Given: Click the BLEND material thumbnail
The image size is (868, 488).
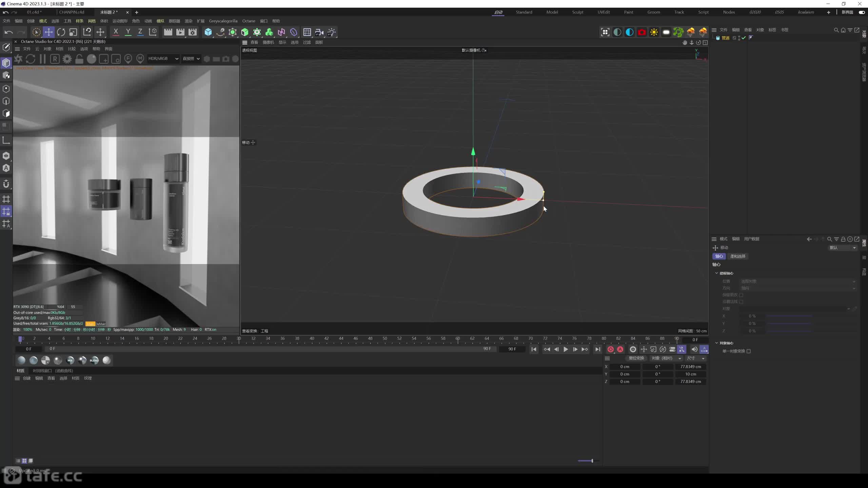Looking at the screenshot, I should 94,360.
